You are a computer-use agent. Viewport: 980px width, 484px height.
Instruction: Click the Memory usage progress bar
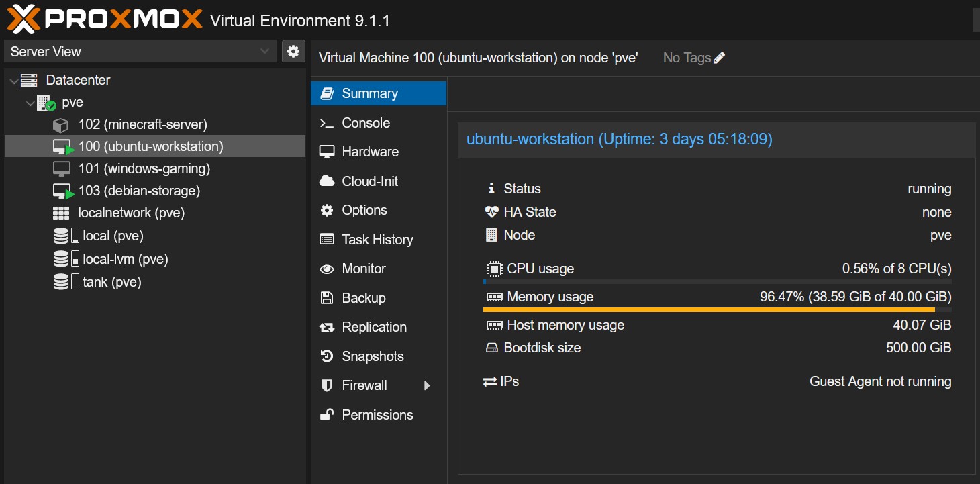(x=717, y=309)
